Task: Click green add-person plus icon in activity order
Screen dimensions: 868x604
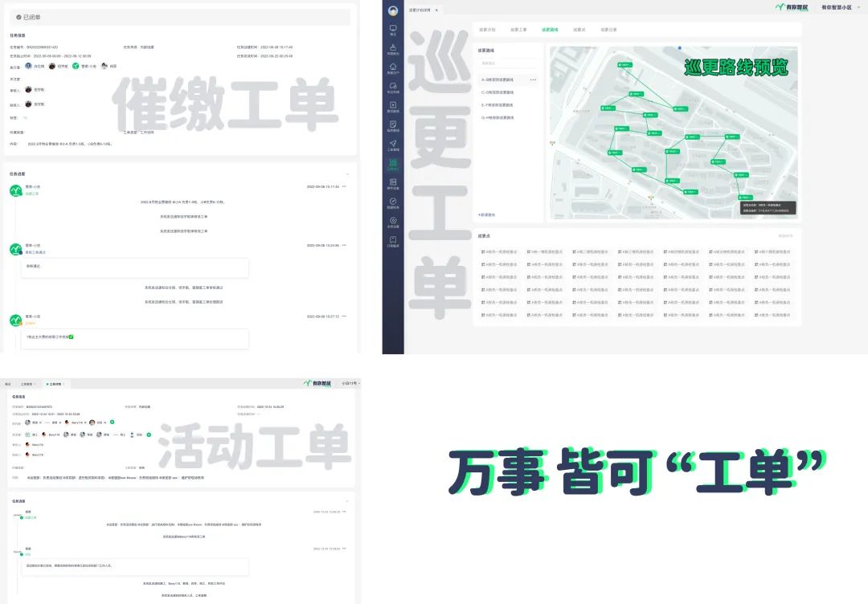Action: click(x=113, y=422)
